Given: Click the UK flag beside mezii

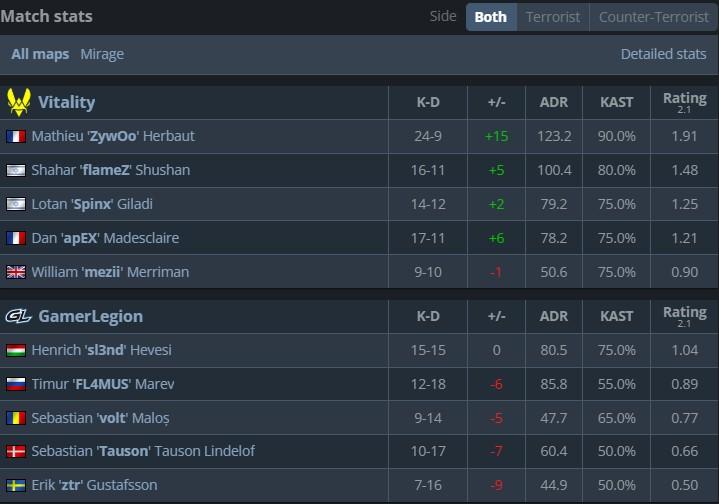Looking at the screenshot, I should click(x=16, y=272).
